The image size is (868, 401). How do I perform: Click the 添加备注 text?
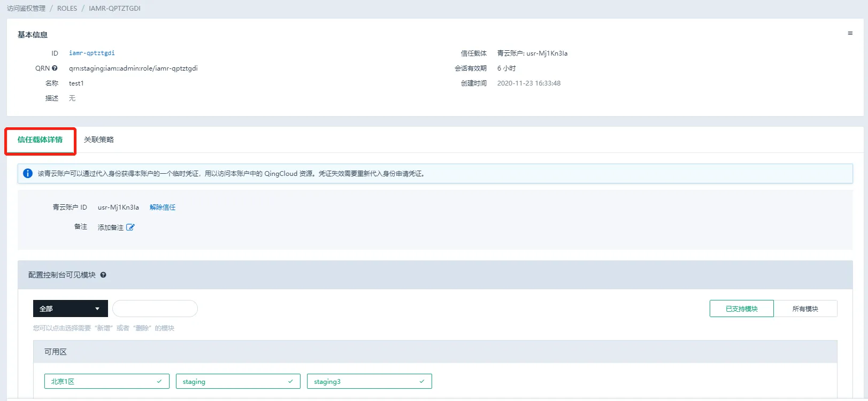tap(110, 228)
